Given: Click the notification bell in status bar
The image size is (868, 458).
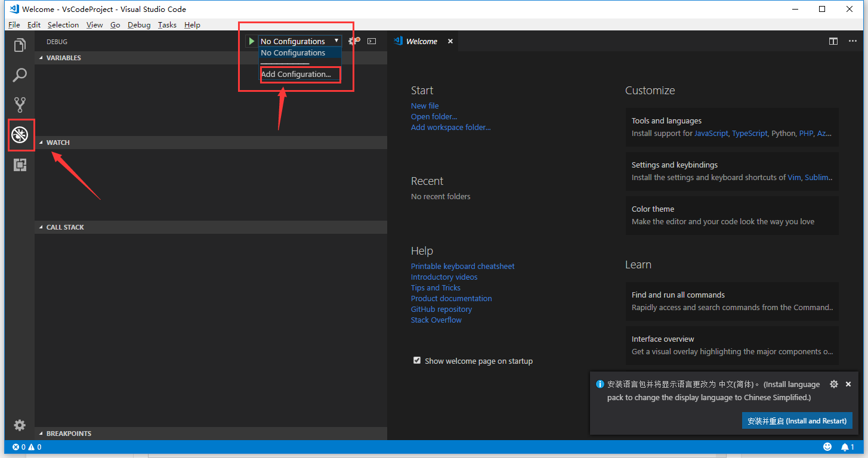Looking at the screenshot, I should (845, 447).
